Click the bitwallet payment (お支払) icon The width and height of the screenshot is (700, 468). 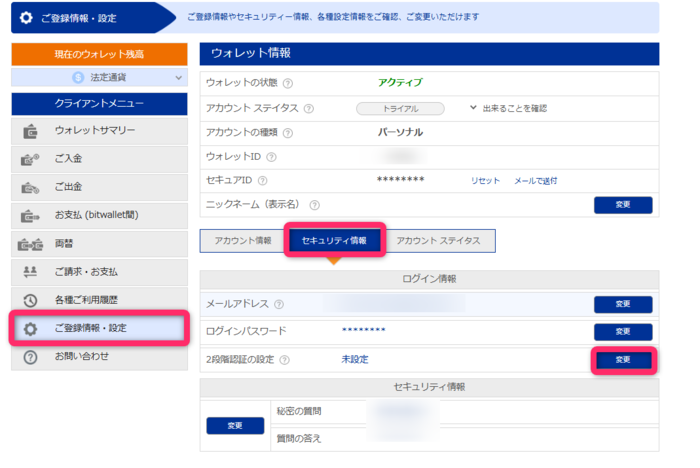point(30,216)
